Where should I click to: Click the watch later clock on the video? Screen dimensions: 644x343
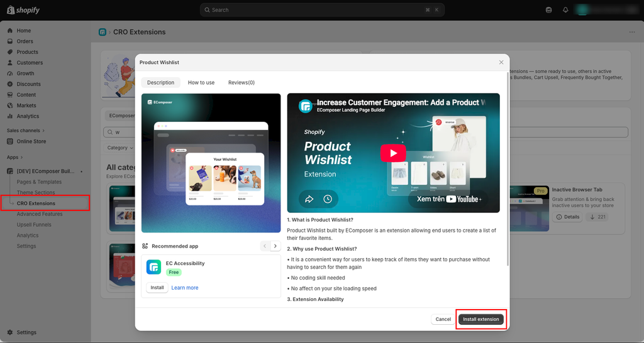[x=327, y=199]
